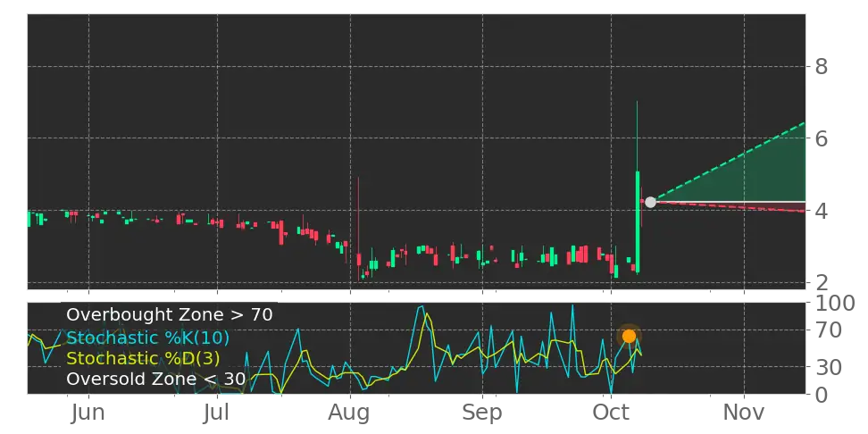Image resolution: width=868 pixels, height=434 pixels.
Task: Click the 'Sep' x-axis label
Action: pyautogui.click(x=482, y=413)
